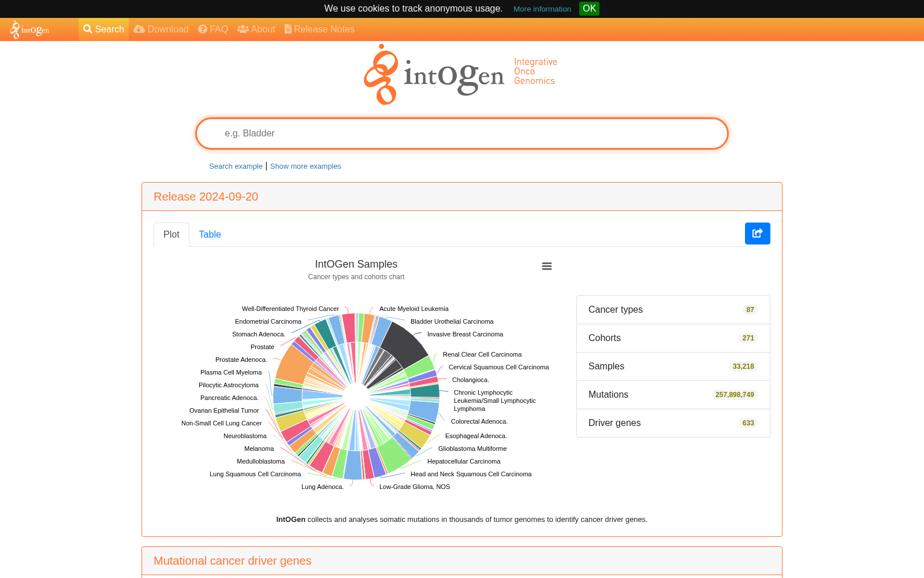Click Head and Neck Squamous Cell Carcinoma label
The width and height of the screenshot is (924, 578).
click(x=471, y=475)
